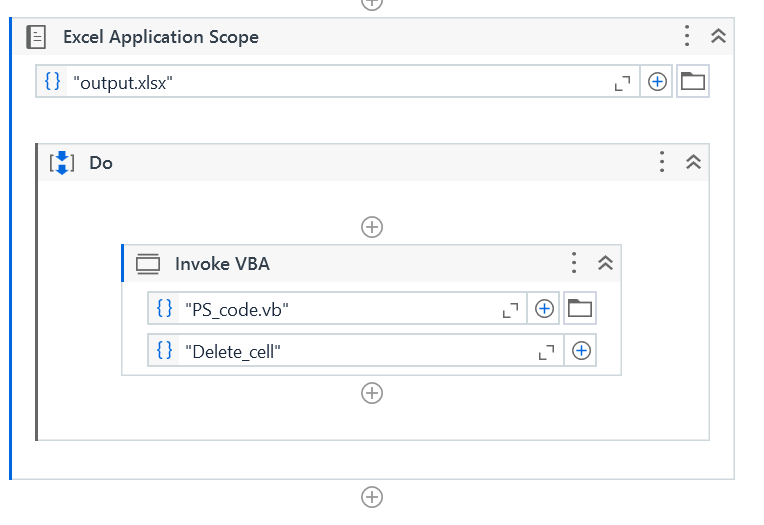The height and width of the screenshot is (525, 764).
Task: Click the Do sequence icon
Action: 62,163
